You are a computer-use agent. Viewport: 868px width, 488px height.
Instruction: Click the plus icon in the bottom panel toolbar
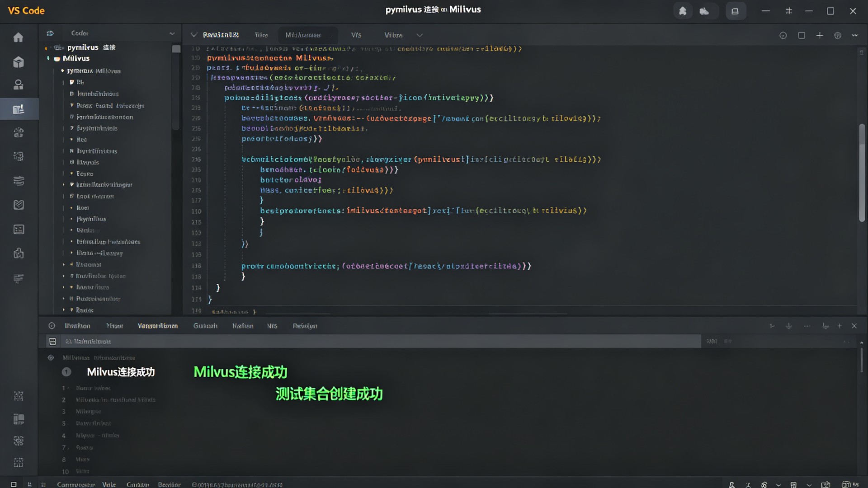[x=840, y=326]
